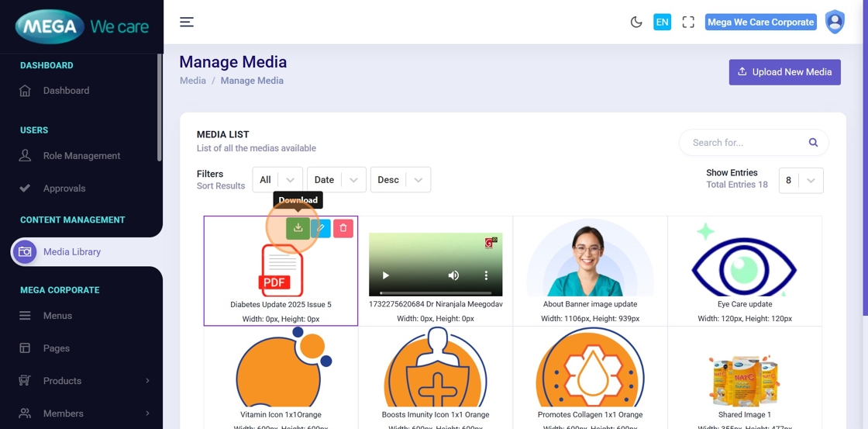Open Role Management in sidebar

click(81, 156)
